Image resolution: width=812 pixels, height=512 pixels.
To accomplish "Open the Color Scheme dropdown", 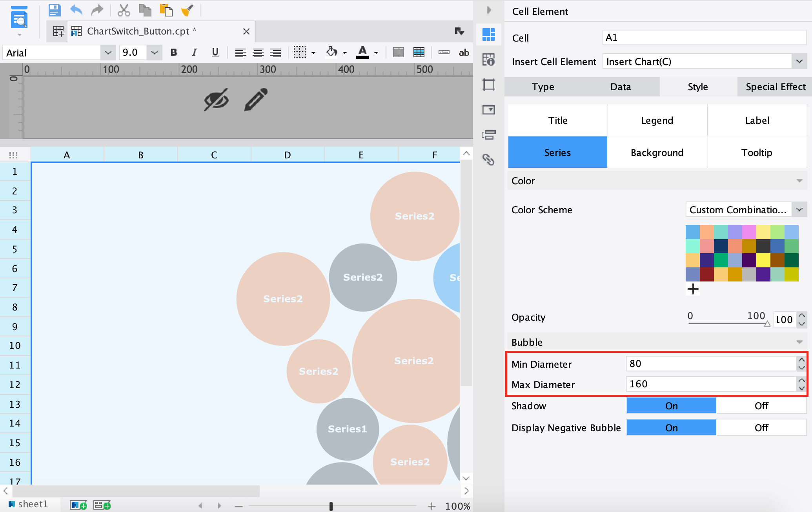I will [799, 210].
